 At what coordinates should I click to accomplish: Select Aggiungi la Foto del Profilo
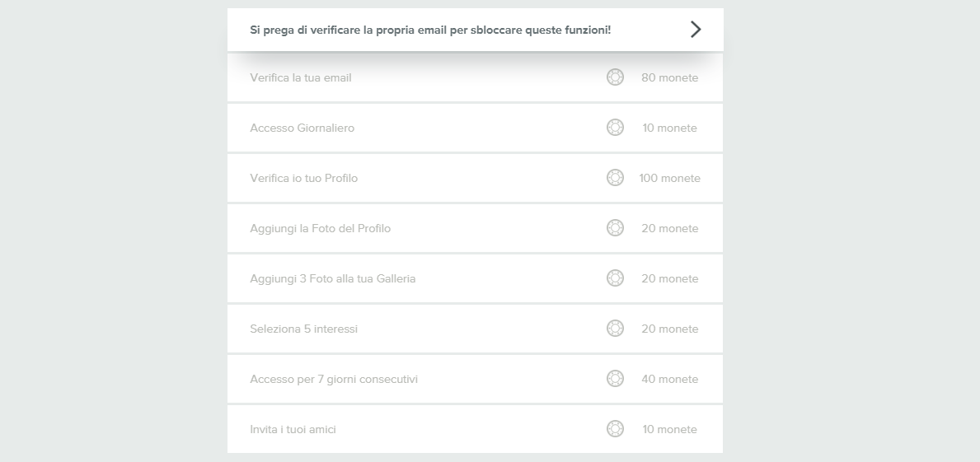click(x=321, y=229)
